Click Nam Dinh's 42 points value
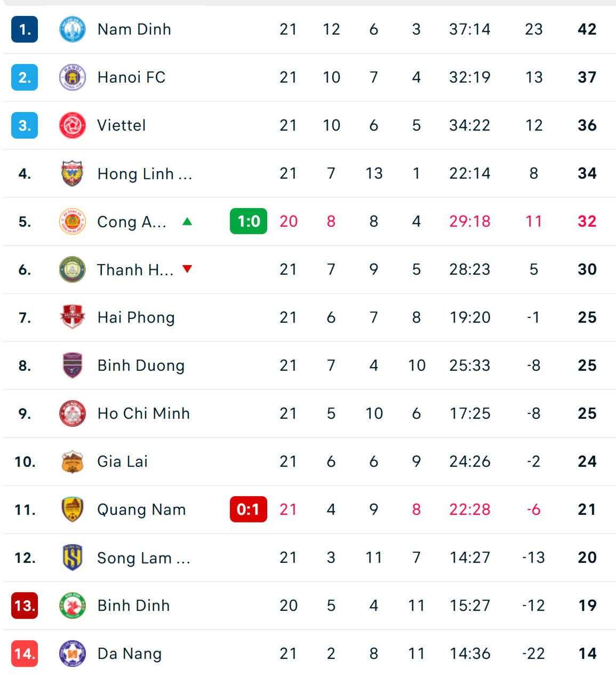The height and width of the screenshot is (675, 616). [587, 29]
